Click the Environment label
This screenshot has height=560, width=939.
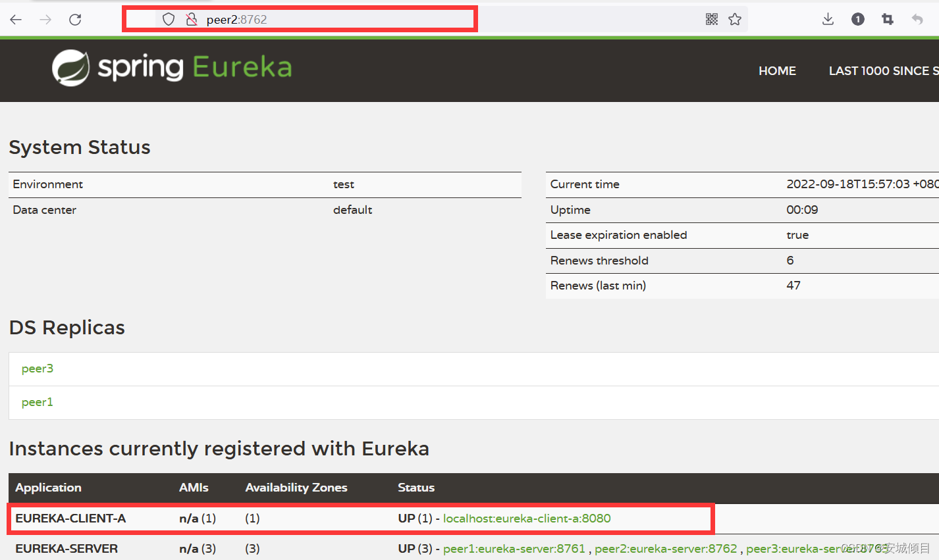click(x=48, y=184)
